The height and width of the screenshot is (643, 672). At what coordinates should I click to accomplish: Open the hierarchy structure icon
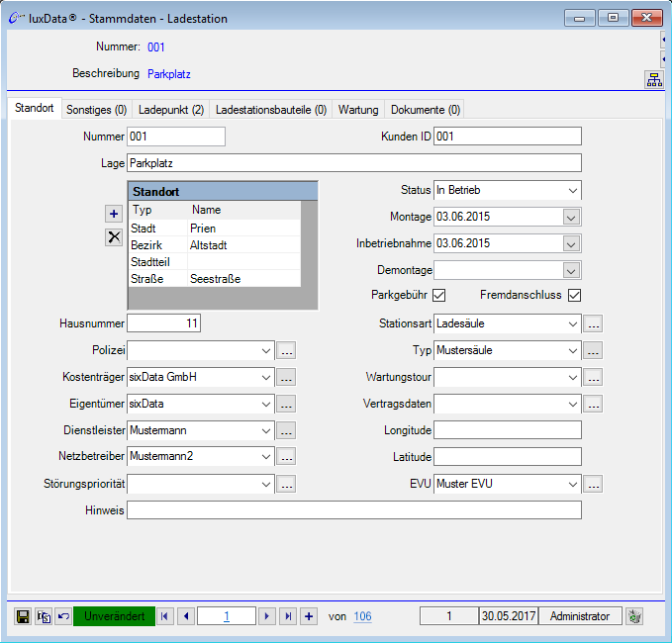click(654, 80)
